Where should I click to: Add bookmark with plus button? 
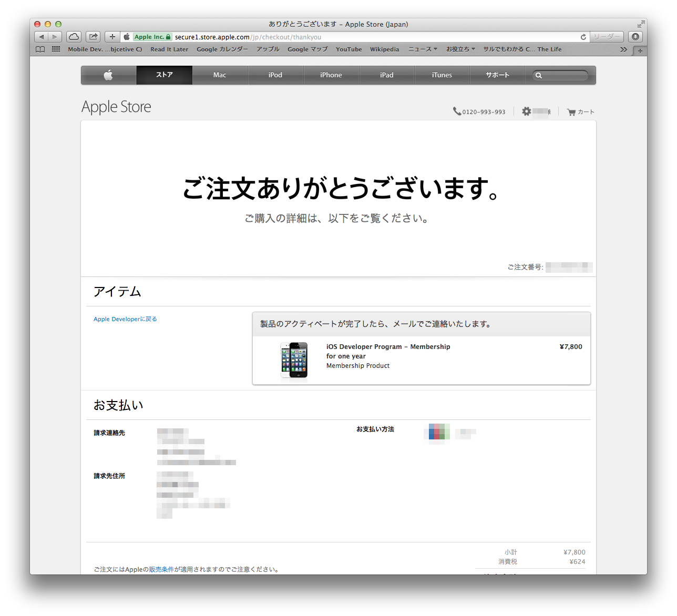(x=112, y=37)
